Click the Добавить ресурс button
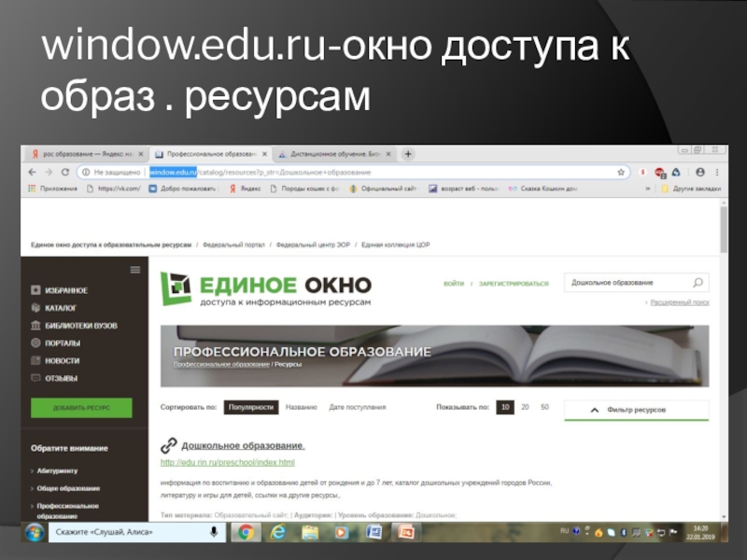The image size is (747, 560). pos(81,408)
